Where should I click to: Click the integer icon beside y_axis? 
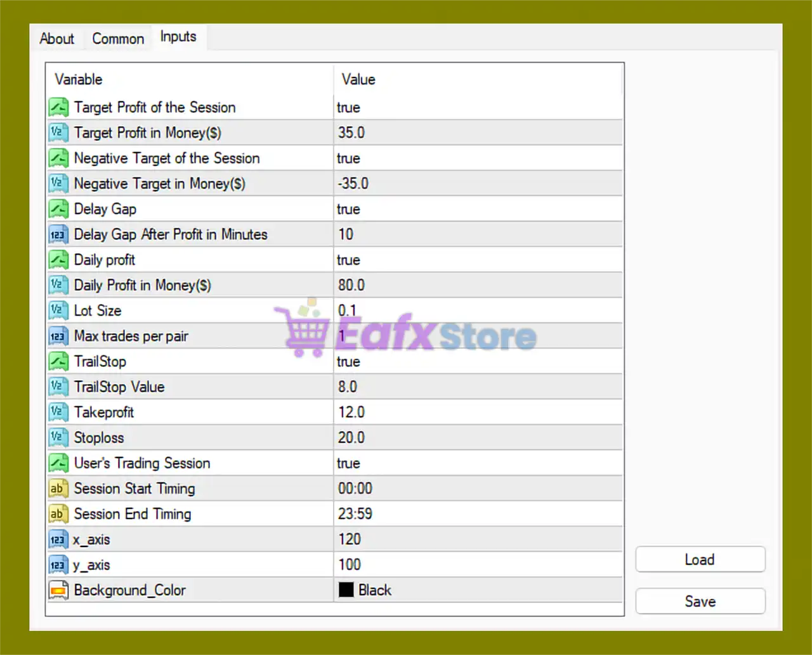tap(58, 564)
